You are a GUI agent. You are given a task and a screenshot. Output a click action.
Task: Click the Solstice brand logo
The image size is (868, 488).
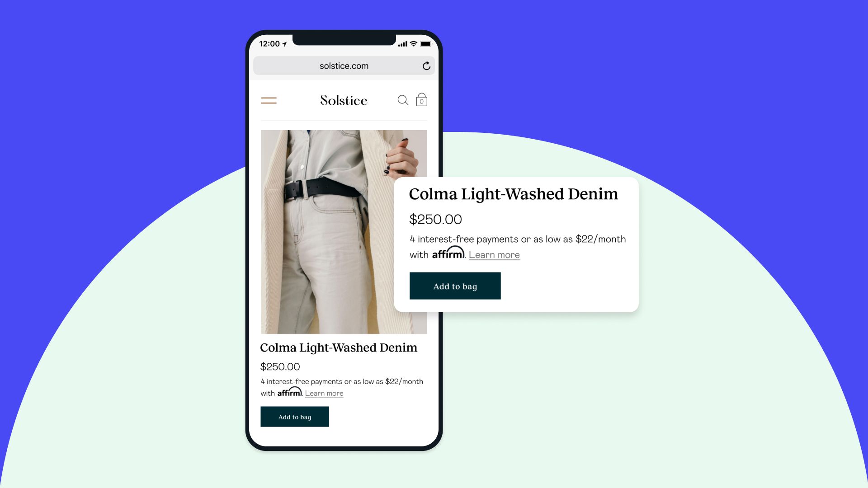(344, 100)
